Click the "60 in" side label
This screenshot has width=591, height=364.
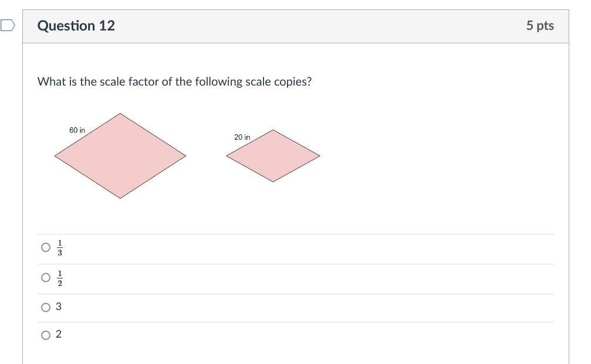[77, 130]
